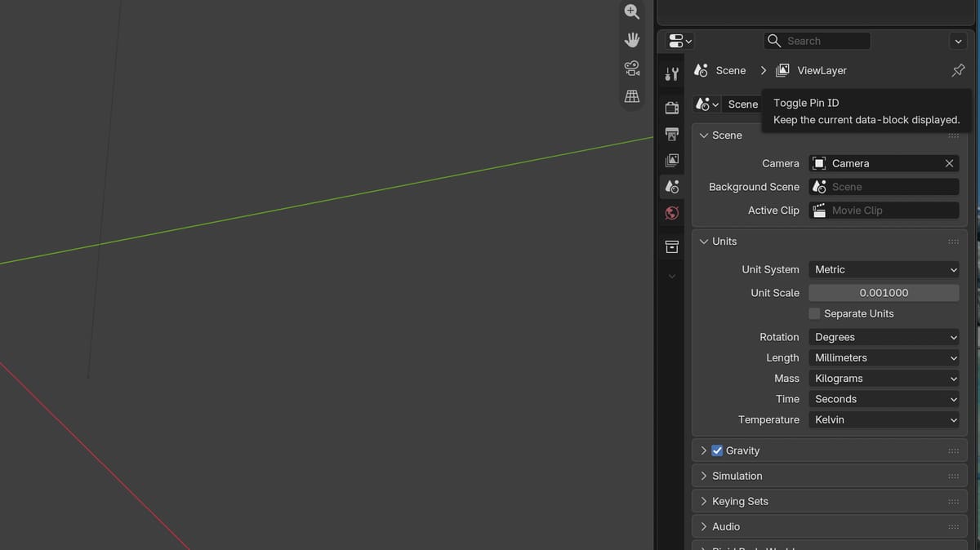Click the Active Clip Movie Clip field
Screen dimensions: 980x550
click(884, 211)
